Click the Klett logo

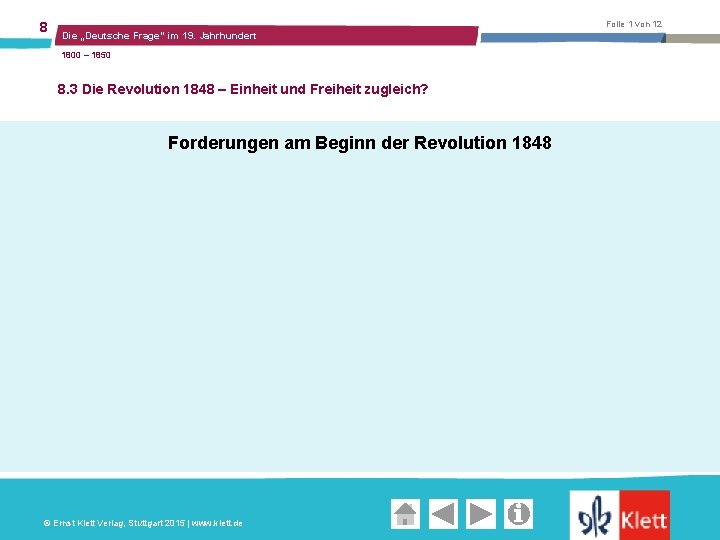[620, 515]
